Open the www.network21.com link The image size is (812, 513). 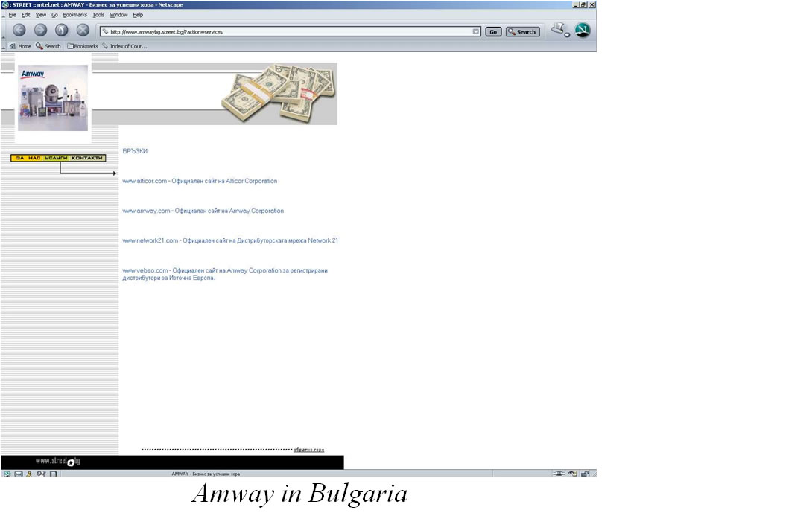(150, 241)
